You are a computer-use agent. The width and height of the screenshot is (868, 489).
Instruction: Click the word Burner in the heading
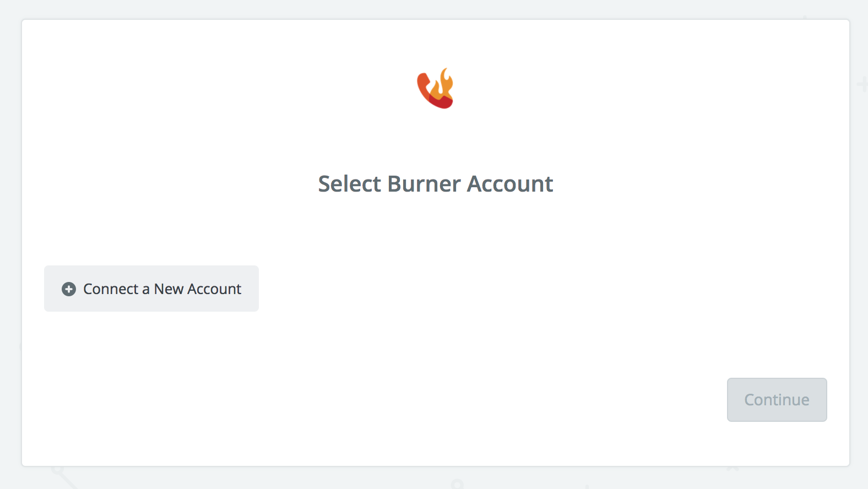(x=424, y=184)
